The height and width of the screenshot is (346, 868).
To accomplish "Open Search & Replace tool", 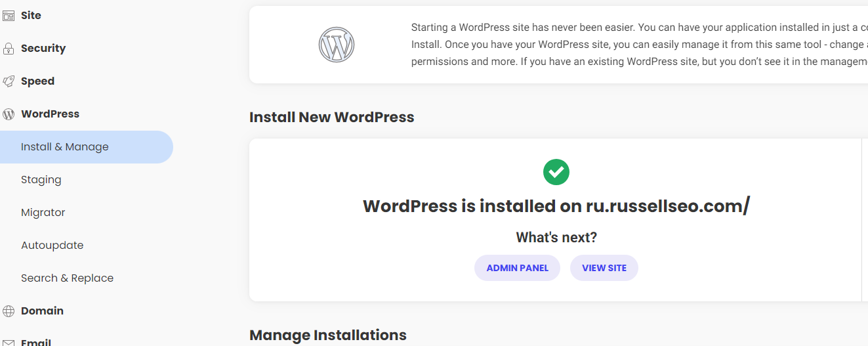I will pyautogui.click(x=68, y=278).
